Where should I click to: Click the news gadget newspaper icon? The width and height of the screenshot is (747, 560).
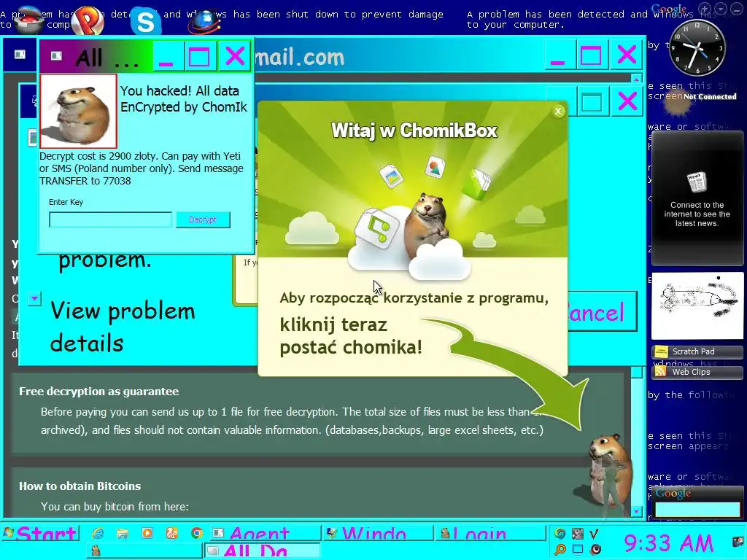pyautogui.click(x=697, y=182)
